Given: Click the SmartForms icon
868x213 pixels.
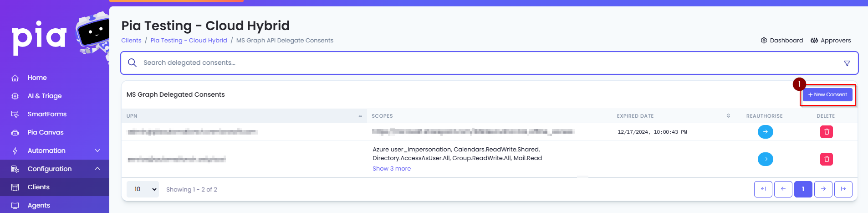Looking at the screenshot, I should point(15,114).
